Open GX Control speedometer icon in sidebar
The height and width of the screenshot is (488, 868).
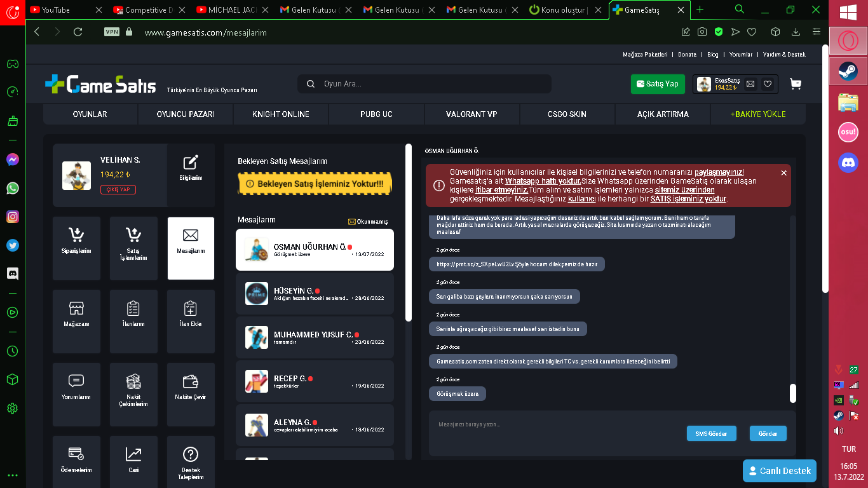click(x=12, y=92)
